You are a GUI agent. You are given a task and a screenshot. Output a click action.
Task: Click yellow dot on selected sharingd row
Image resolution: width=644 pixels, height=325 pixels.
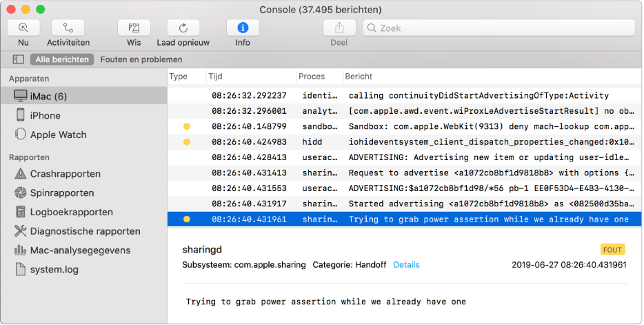point(186,219)
